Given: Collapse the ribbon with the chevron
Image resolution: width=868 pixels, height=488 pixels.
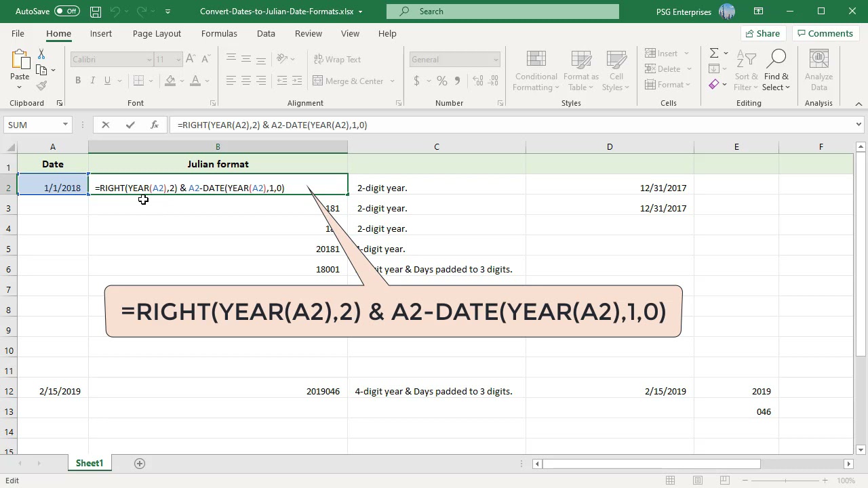Looking at the screenshot, I should [x=859, y=104].
